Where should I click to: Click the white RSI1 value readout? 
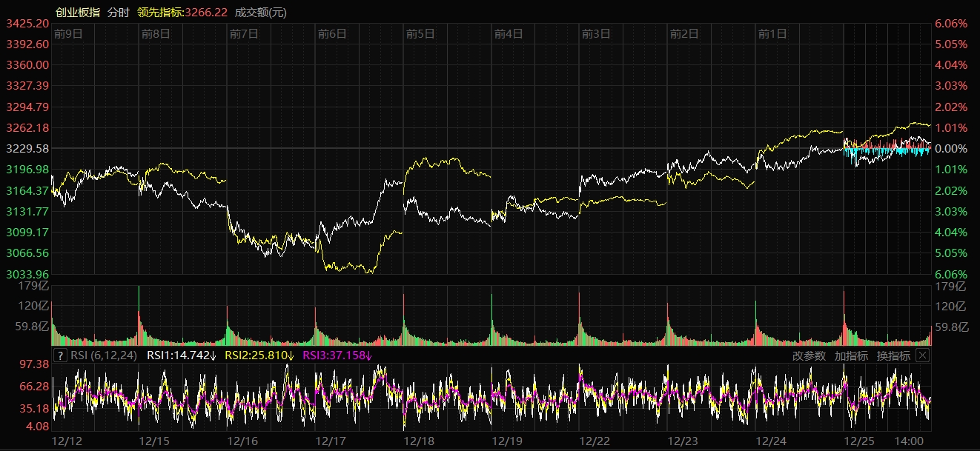point(182,355)
